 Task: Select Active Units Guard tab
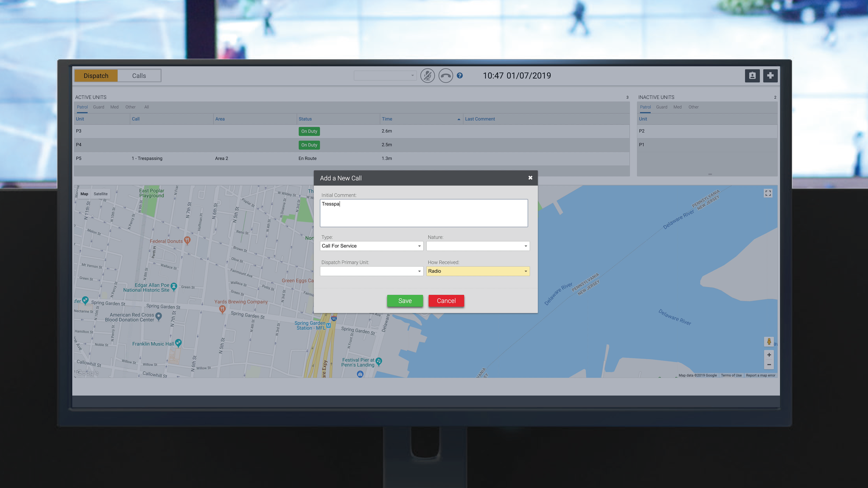pyautogui.click(x=98, y=107)
